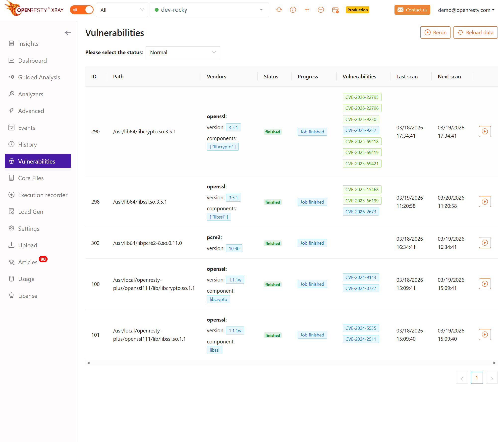Click the plus icon in top toolbar
Image resolution: width=504 pixels, height=442 pixels.
point(307,10)
